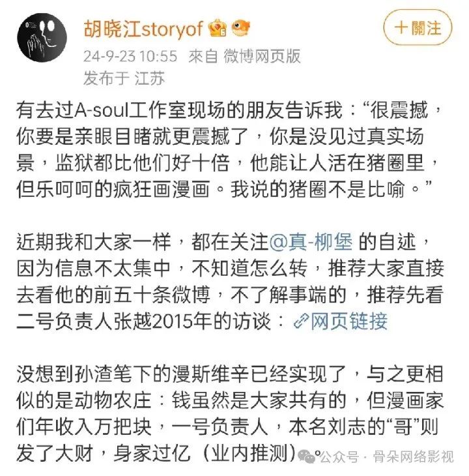Click the WeChat logo watermark icon
Image resolution: width=469 pixels, height=476 pixels.
307,456
